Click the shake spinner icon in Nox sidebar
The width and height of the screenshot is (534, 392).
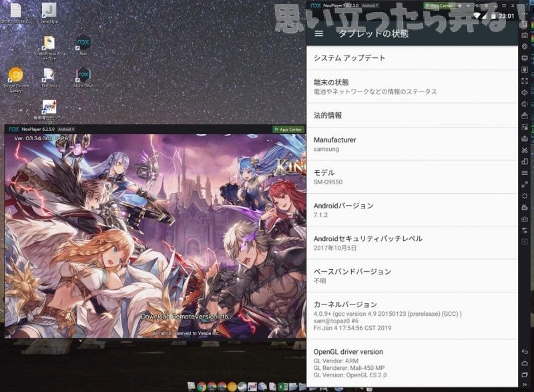click(525, 196)
